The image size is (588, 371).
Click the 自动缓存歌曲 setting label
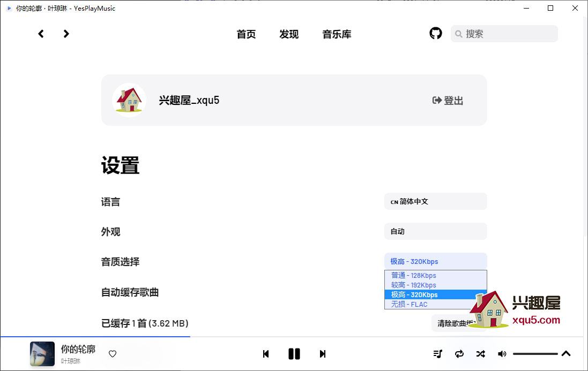pyautogui.click(x=130, y=292)
